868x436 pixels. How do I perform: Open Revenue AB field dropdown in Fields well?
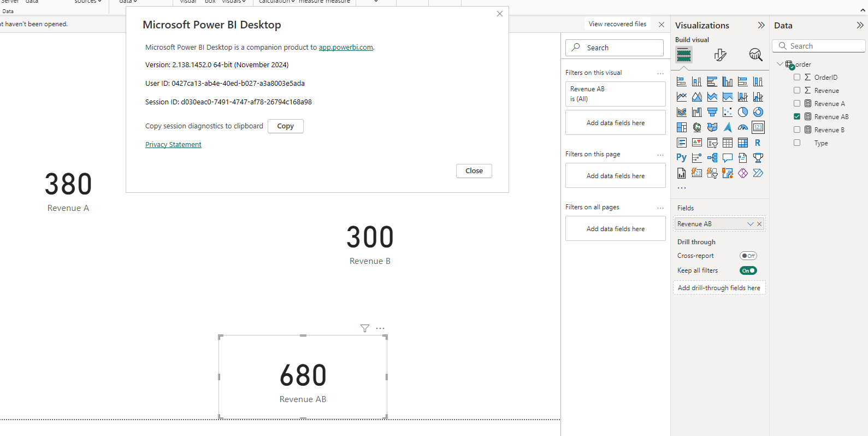751,224
